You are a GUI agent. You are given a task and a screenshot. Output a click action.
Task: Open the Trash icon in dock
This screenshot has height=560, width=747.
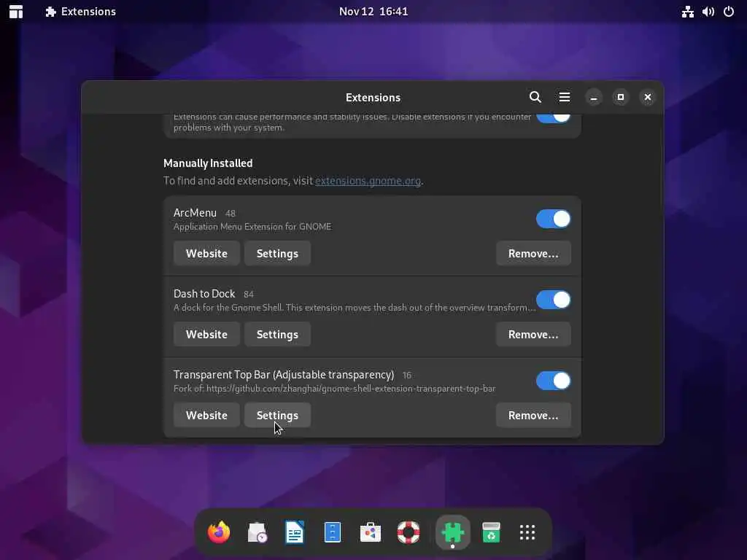pos(491,532)
